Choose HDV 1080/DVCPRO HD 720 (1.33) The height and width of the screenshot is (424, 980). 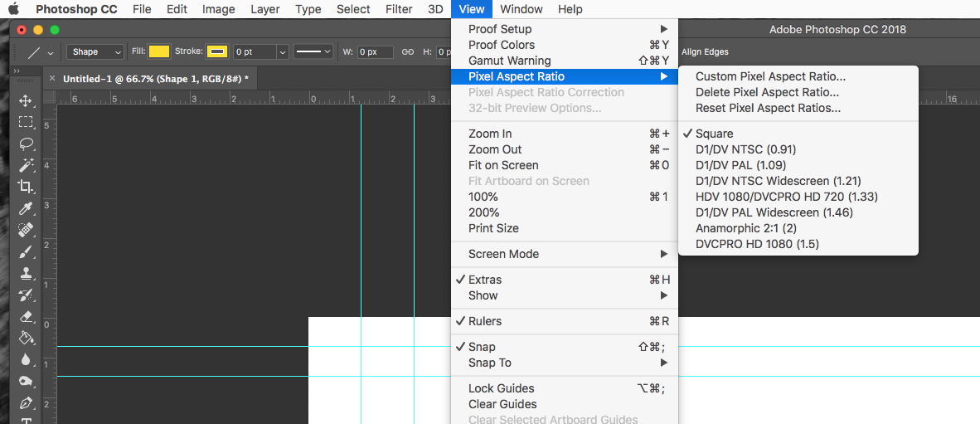tap(798, 197)
